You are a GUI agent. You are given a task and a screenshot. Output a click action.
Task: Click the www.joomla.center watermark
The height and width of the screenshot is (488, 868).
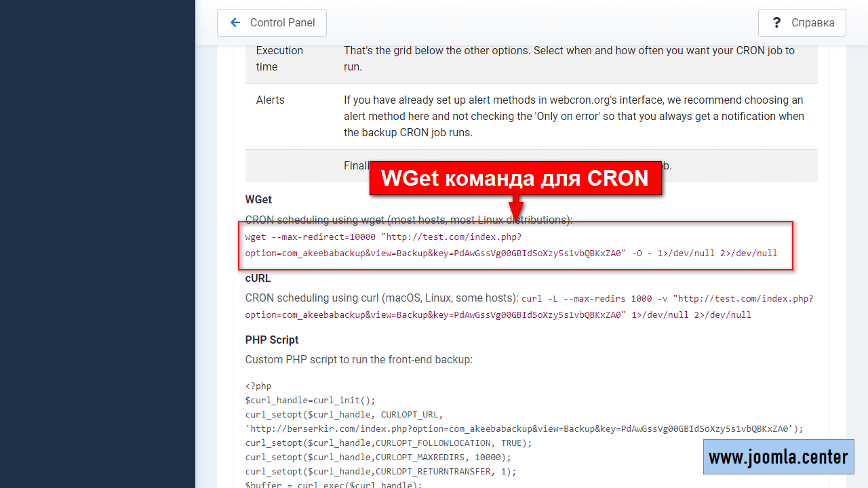[x=778, y=457]
